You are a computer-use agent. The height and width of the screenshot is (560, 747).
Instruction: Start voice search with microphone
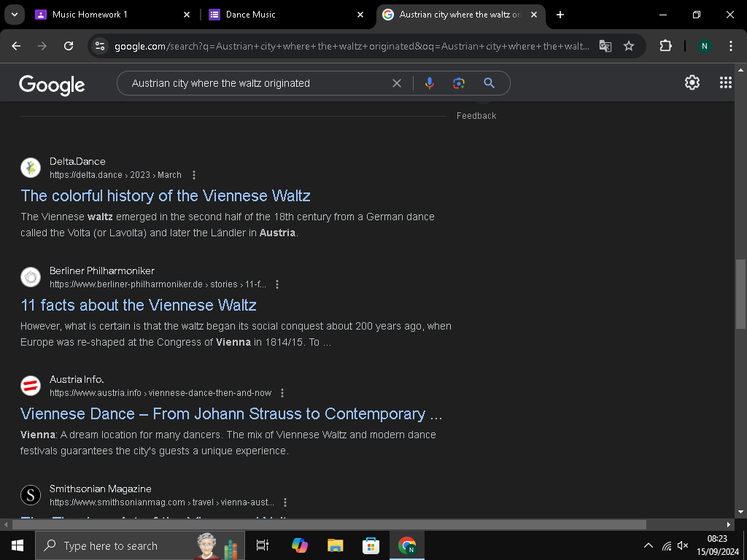[429, 83]
